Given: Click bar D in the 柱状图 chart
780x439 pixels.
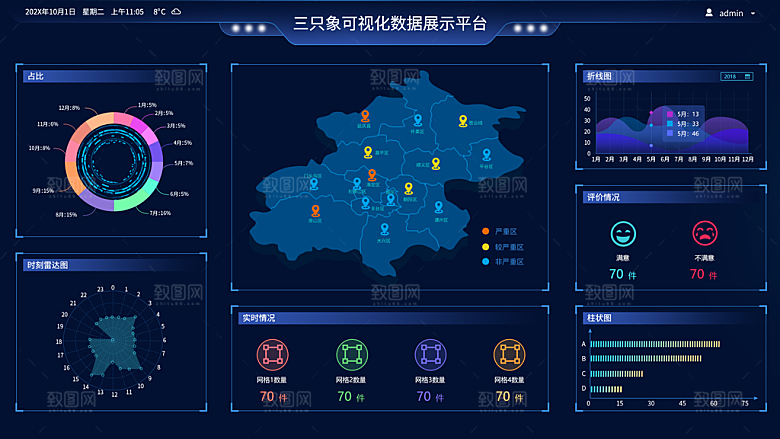Looking at the screenshot, I should pos(606,389).
